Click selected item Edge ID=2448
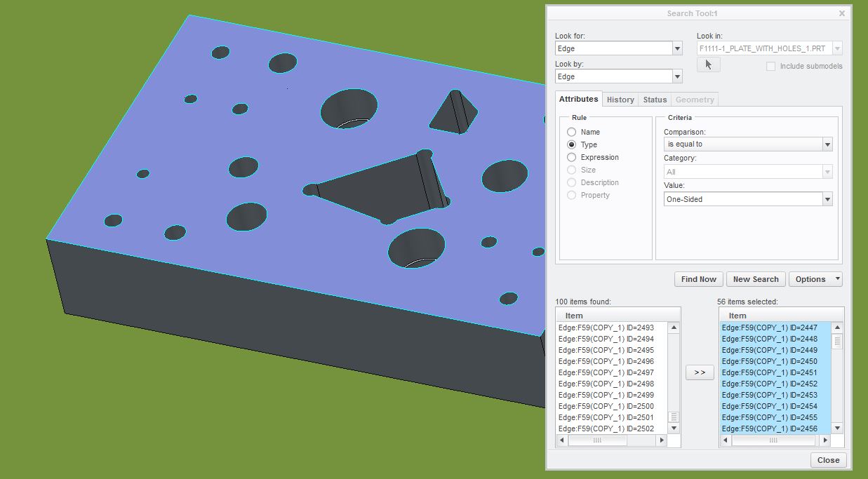This screenshot has width=868, height=479. (775, 339)
